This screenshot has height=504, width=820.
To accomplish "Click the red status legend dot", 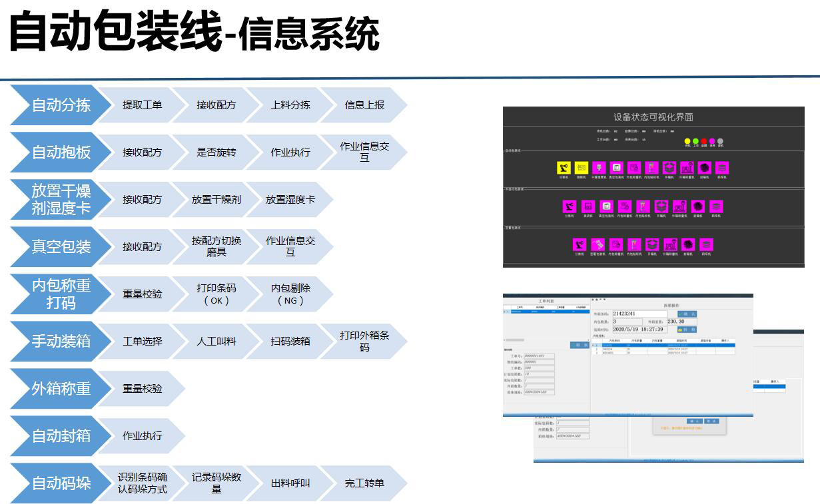I will [703, 141].
